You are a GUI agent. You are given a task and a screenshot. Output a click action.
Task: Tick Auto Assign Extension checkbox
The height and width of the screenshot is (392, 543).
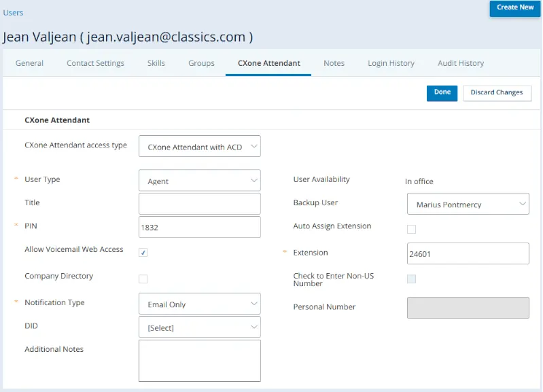pyautogui.click(x=411, y=229)
